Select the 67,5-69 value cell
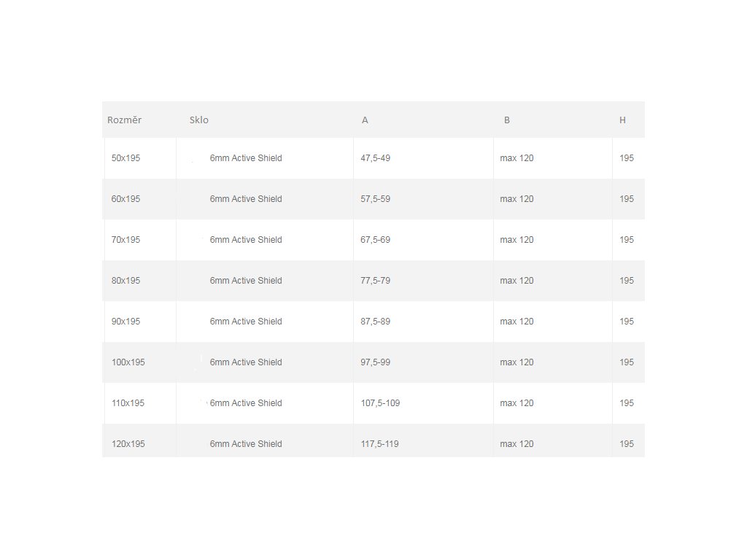Viewport: 747px width, 560px height. coord(376,240)
